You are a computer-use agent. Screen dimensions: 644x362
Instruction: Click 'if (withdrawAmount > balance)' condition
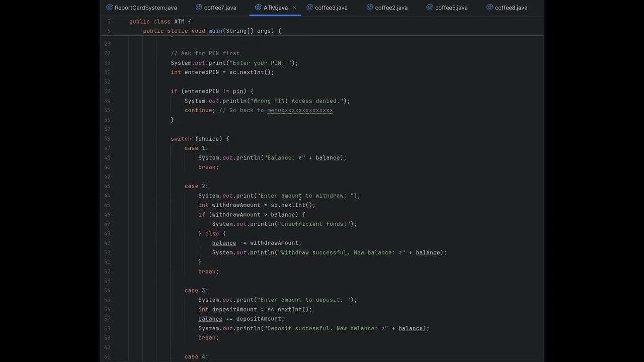248,215
